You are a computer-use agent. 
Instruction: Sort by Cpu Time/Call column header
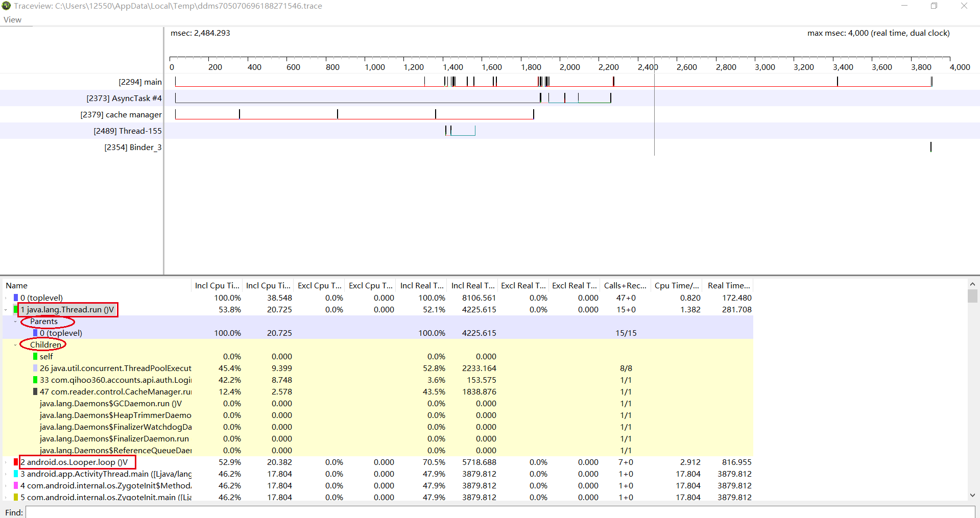[677, 286]
